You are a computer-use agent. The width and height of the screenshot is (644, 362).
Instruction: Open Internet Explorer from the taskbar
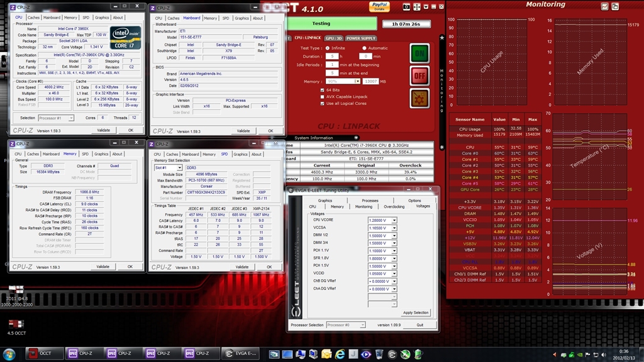[340, 353]
